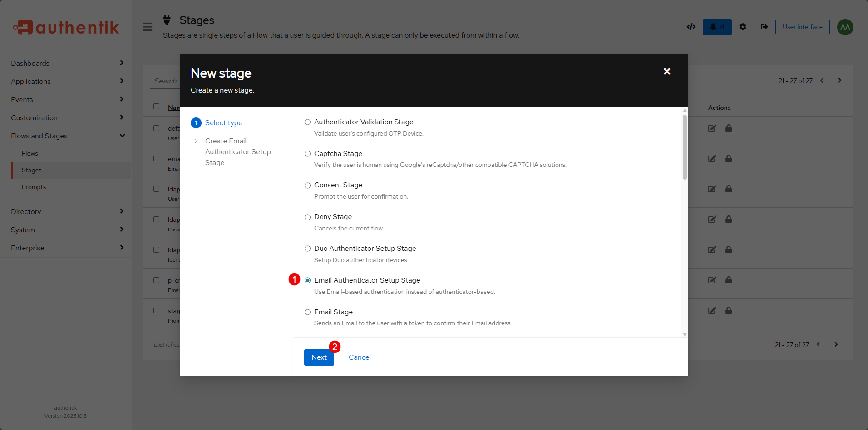The height and width of the screenshot is (430, 868).
Task: Click the Cancel link
Action: click(360, 357)
